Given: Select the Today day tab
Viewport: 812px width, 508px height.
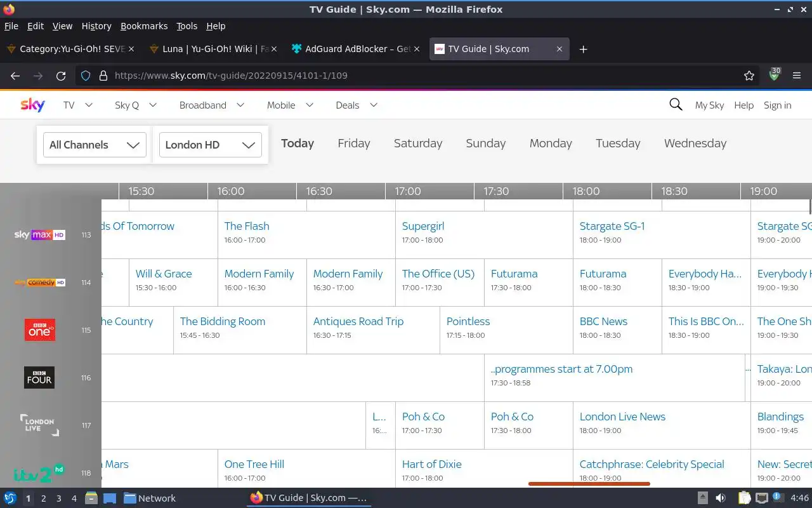Looking at the screenshot, I should [298, 144].
